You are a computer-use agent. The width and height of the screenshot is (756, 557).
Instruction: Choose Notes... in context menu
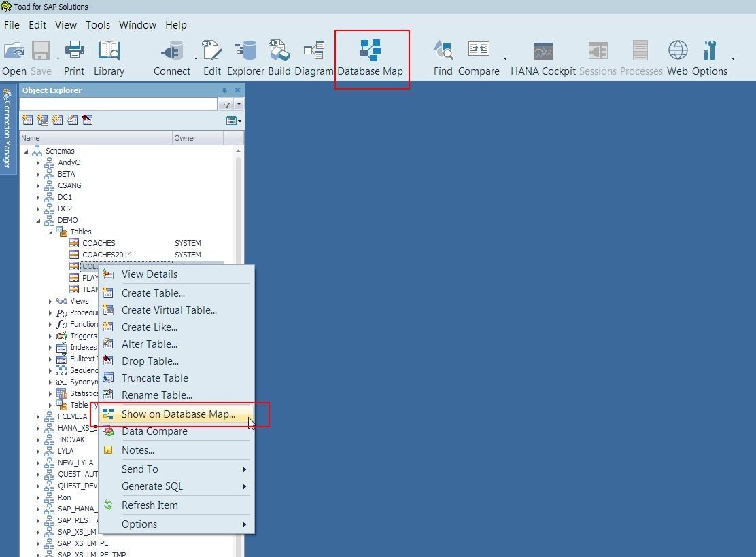click(177, 450)
